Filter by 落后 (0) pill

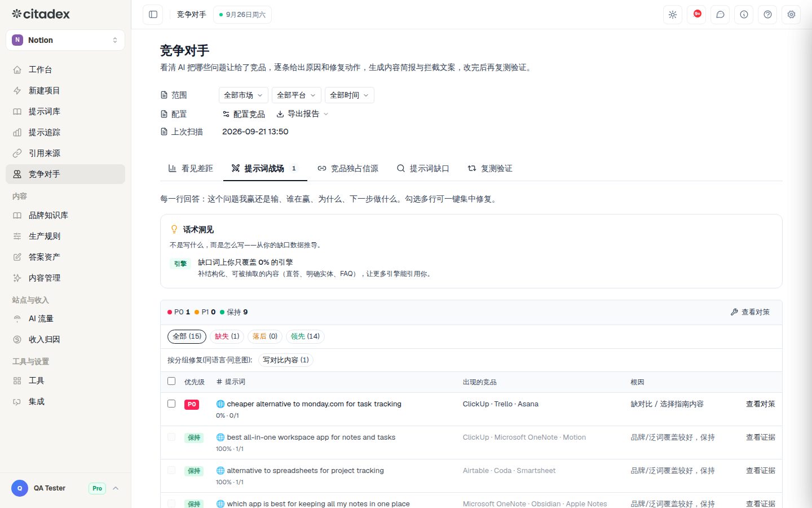point(265,336)
